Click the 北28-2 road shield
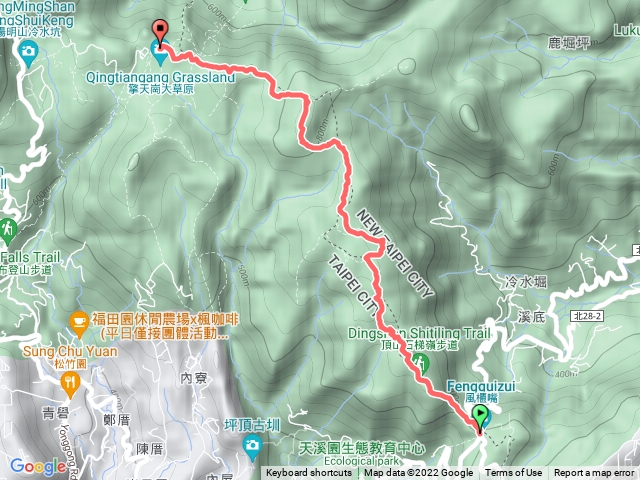 click(x=587, y=316)
